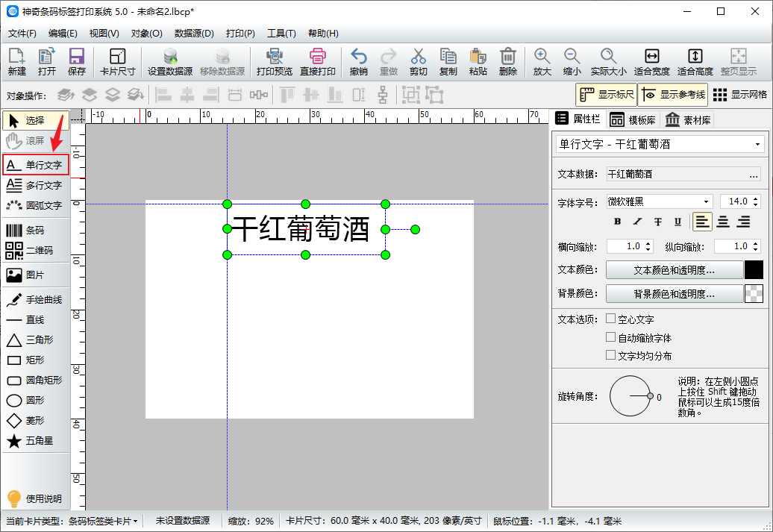Open the 数据源(D) menu
This screenshot has height=532, width=773.
(x=194, y=34)
